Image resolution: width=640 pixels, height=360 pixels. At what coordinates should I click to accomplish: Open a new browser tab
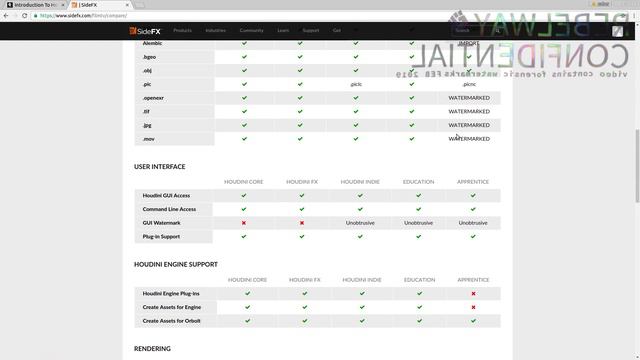(x=140, y=5)
